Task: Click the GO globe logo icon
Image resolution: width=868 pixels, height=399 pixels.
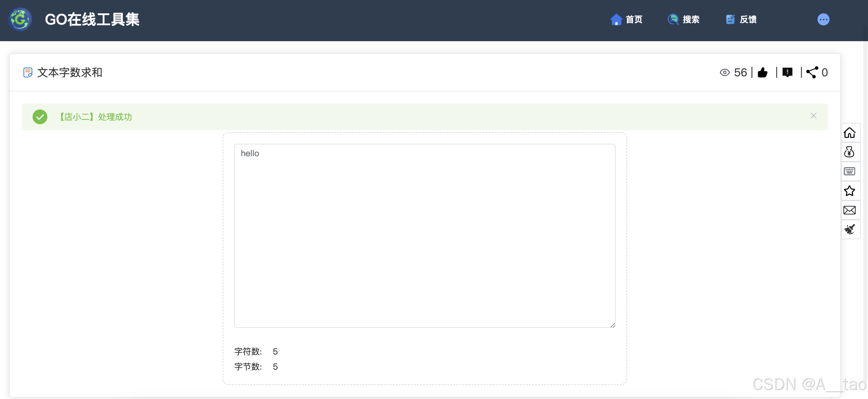Action: [20, 20]
